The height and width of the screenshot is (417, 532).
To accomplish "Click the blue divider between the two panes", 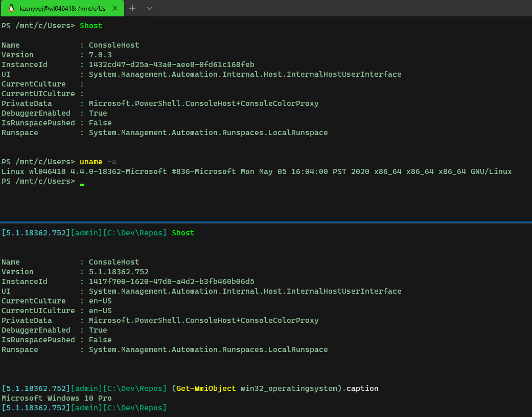I will (266, 222).
